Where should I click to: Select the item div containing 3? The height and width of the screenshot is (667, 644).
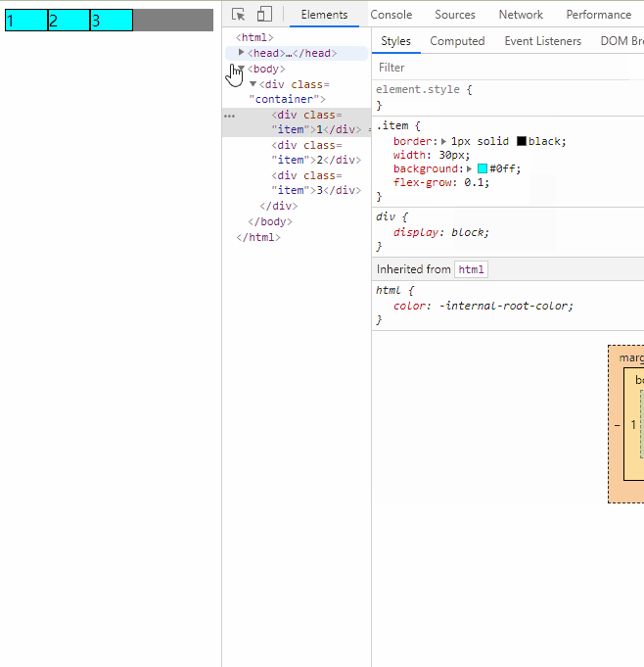pyautogui.click(x=316, y=182)
